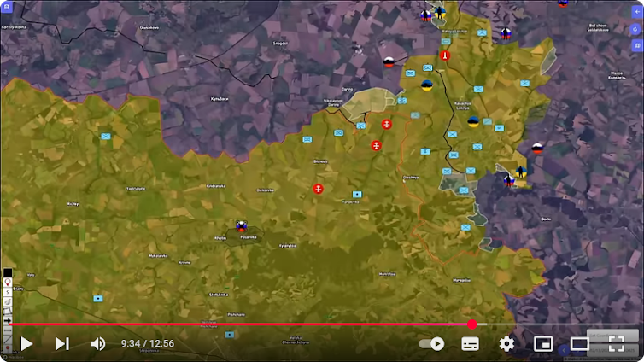Screen dimensions: 644x362
Task: Click the blue back arrow map button
Action: (637, 12)
